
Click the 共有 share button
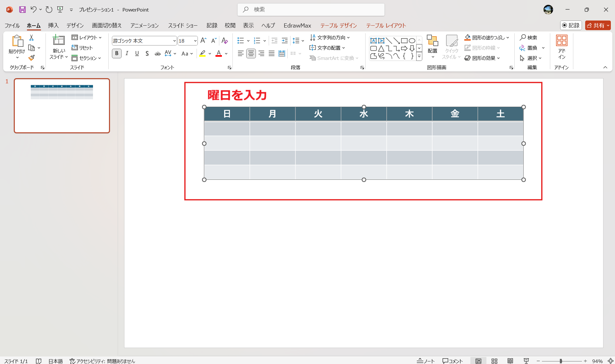[597, 25]
